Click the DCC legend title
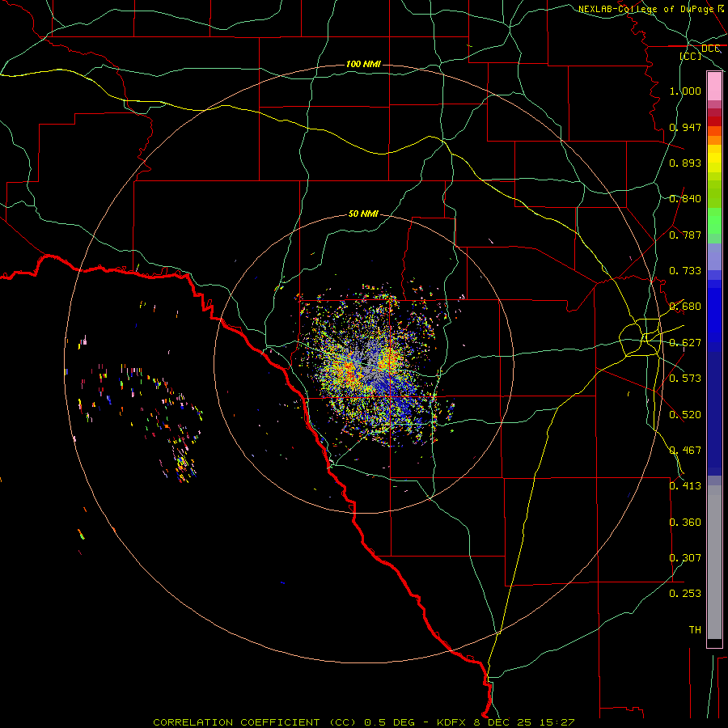This screenshot has height=728, width=728. pos(710,49)
